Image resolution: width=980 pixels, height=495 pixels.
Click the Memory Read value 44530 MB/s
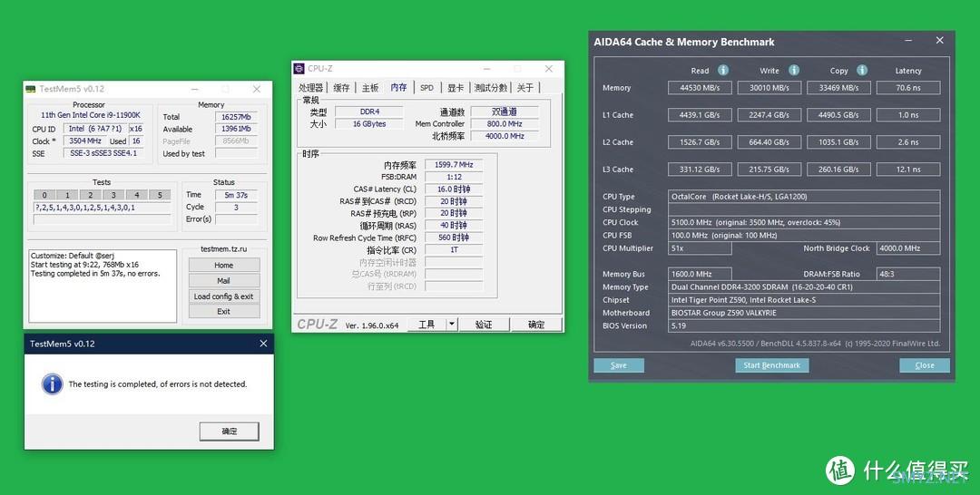(700, 88)
